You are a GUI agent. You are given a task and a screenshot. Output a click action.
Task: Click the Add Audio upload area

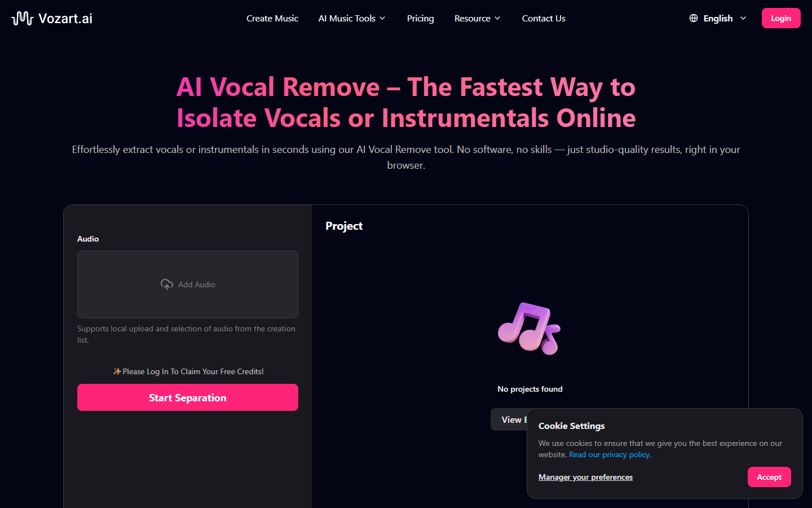coord(188,284)
